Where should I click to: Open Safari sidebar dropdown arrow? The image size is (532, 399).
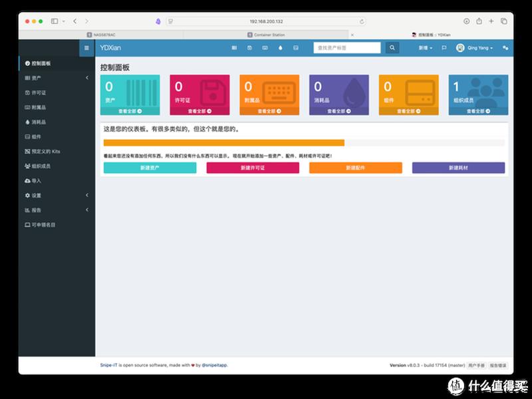coord(63,21)
